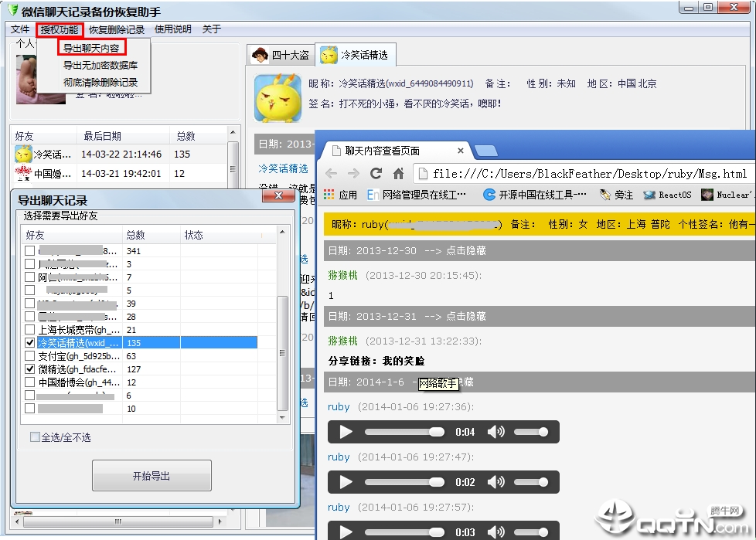Switch to the 冷笑话精选 chat tab

coord(356,55)
